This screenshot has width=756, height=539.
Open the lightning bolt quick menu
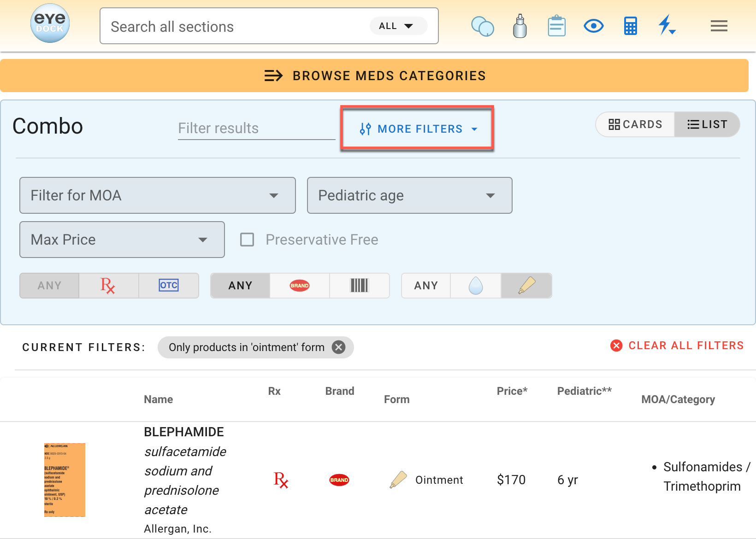666,25
